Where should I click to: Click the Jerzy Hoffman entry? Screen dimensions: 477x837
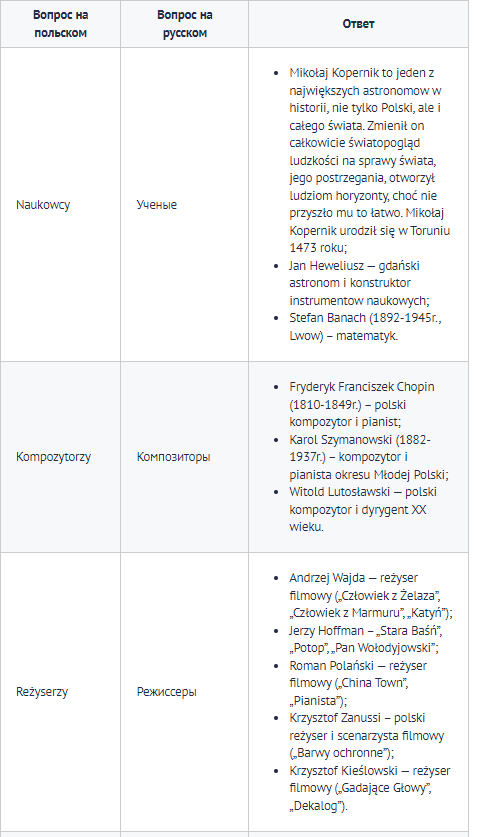366,639
